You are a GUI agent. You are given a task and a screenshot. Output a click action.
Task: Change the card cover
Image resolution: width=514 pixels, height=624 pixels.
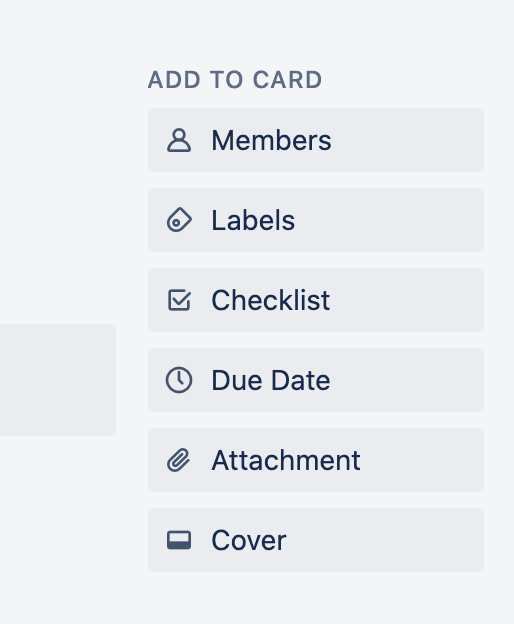pos(316,540)
